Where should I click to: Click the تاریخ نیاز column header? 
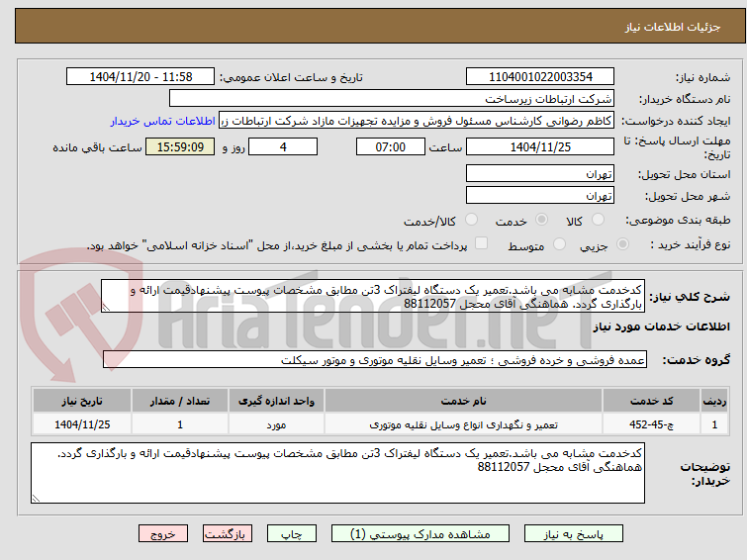82,401
